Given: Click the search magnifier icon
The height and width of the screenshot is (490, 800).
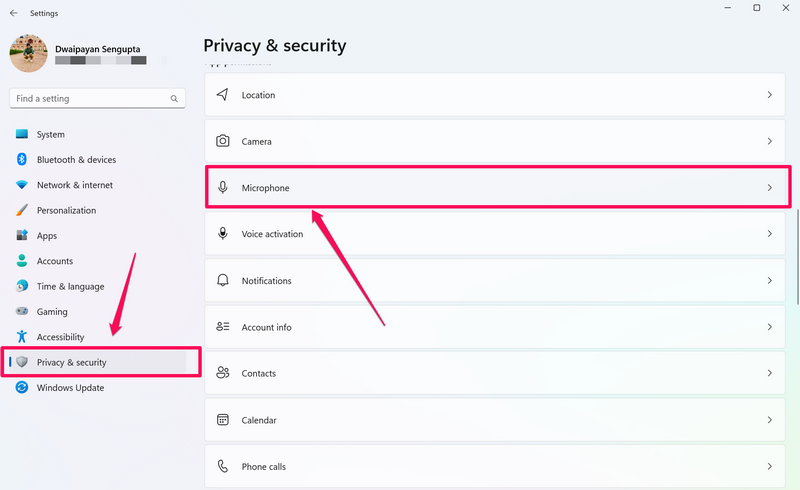Looking at the screenshot, I should pos(175,99).
